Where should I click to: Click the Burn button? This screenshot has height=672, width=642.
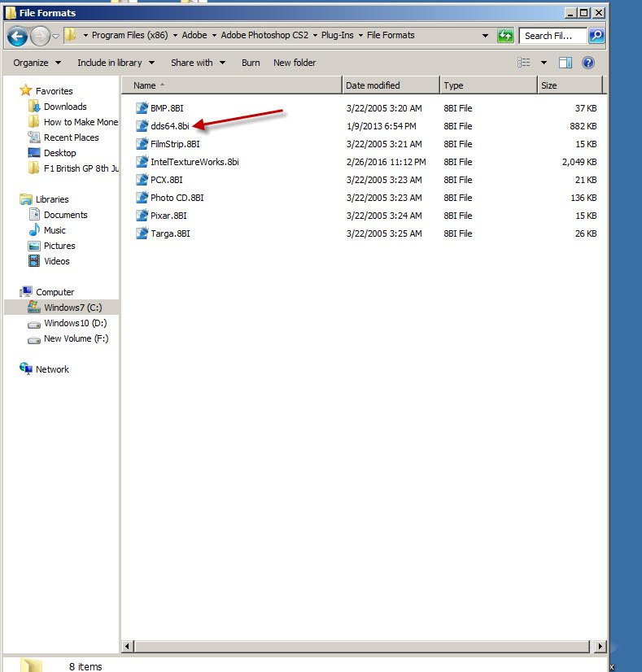(251, 63)
